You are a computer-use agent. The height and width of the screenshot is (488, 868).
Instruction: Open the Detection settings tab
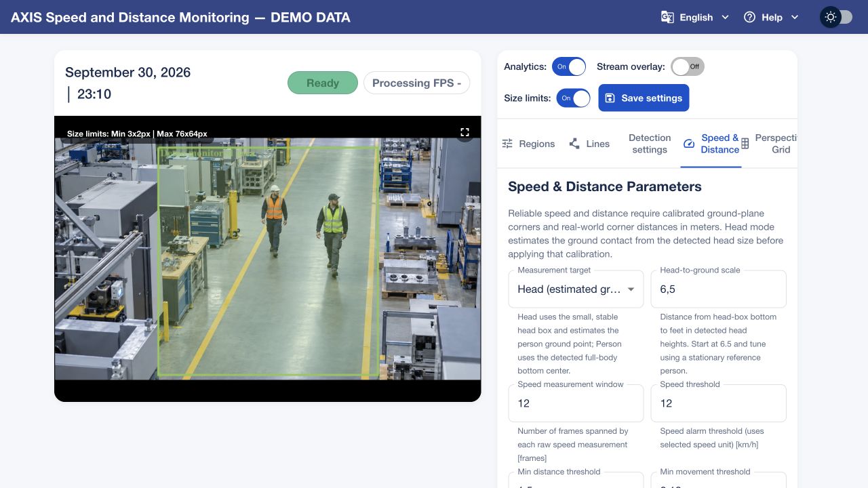coord(650,144)
